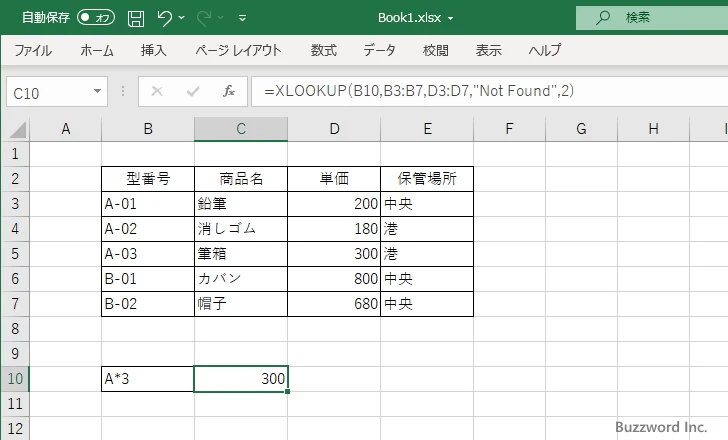Select cell containing 消しゴム

240,229
